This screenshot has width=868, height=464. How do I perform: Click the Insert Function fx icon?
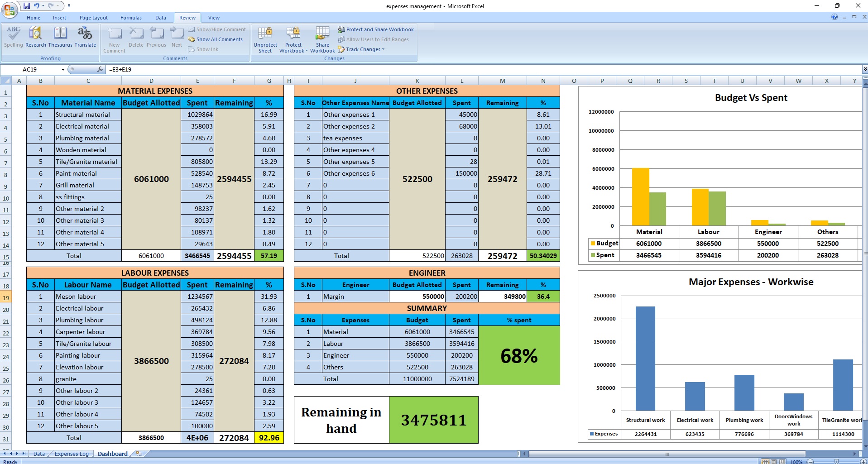(100, 69)
